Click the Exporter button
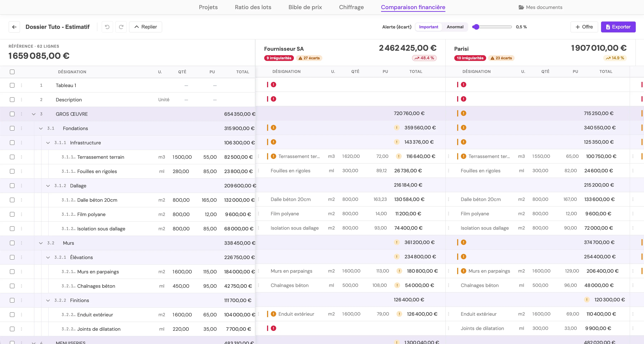 618,27
